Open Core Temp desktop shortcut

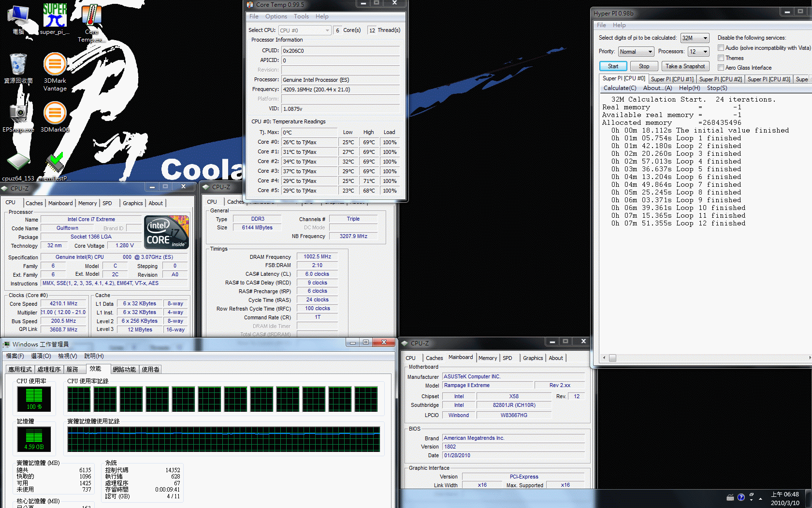tap(91, 23)
